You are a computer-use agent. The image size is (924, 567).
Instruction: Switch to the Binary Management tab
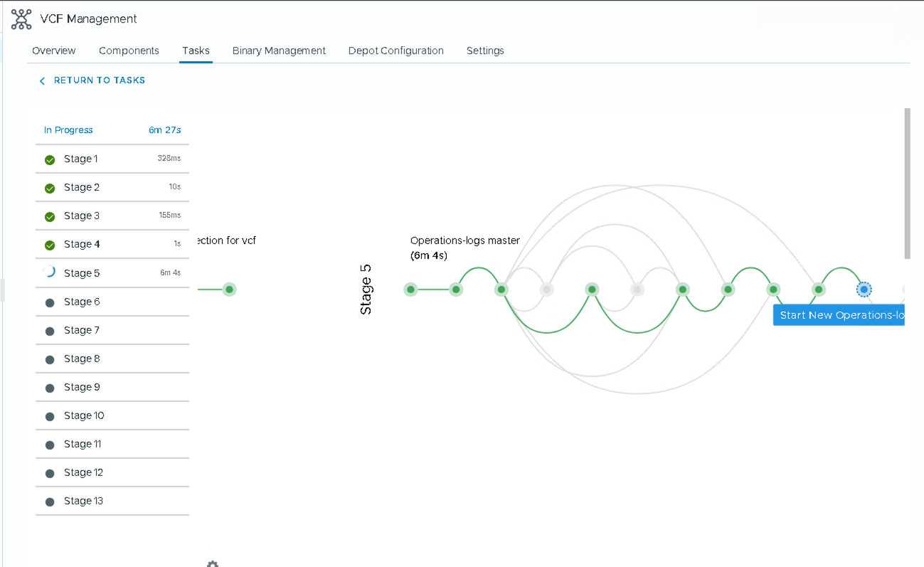click(x=279, y=51)
